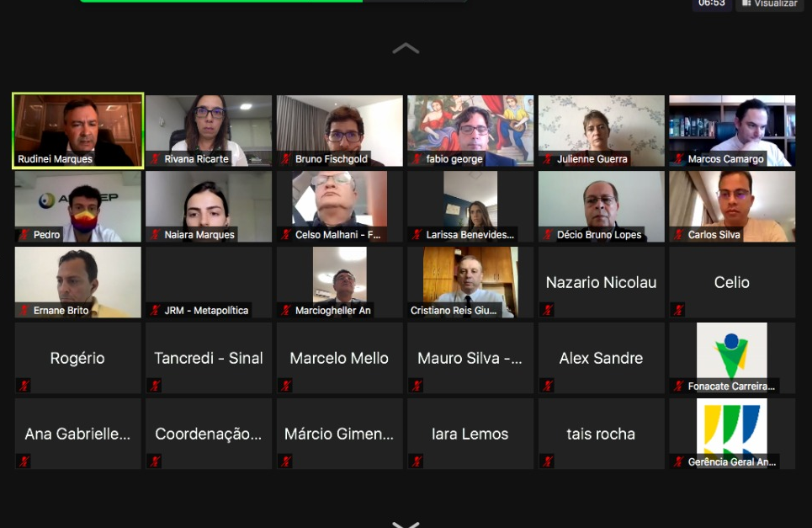Select the Ana Gabrielle participant tile
812x528 pixels.
pyautogui.click(x=77, y=433)
